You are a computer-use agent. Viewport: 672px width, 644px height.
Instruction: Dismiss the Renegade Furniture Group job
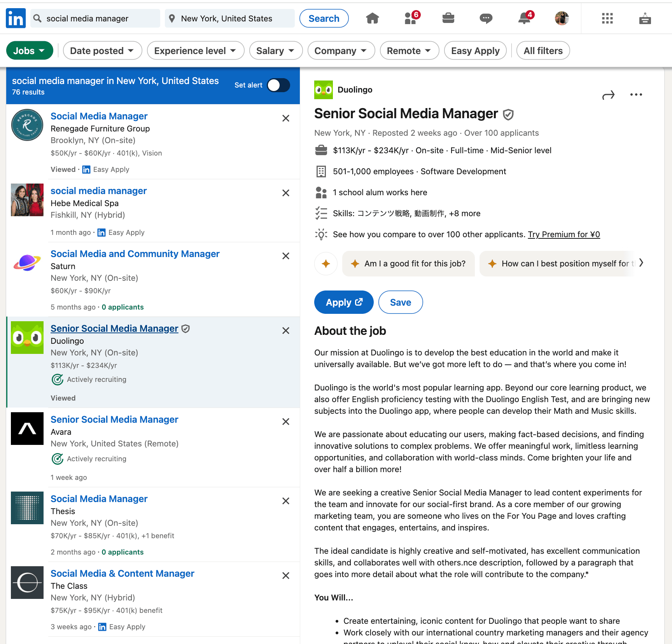(286, 118)
